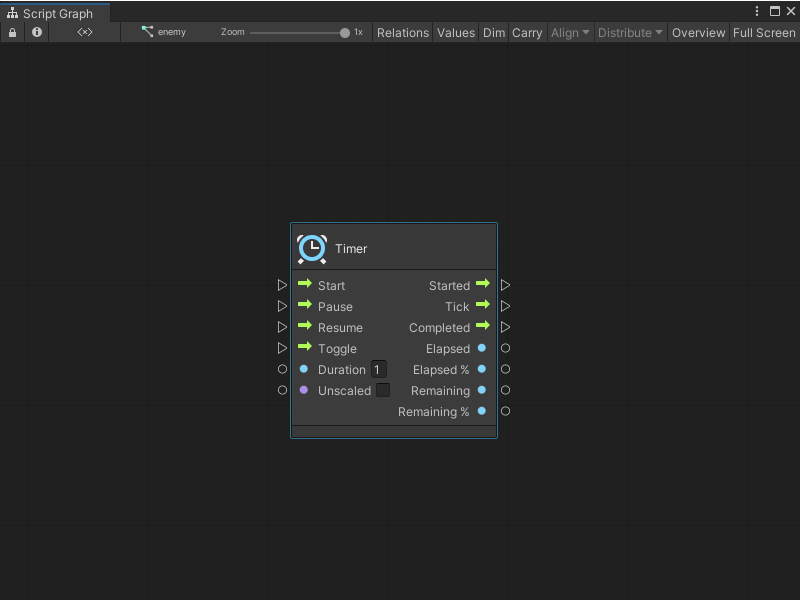This screenshot has width=800, height=600.
Task: Click the Elapsed output port dot
Action: click(x=481, y=348)
